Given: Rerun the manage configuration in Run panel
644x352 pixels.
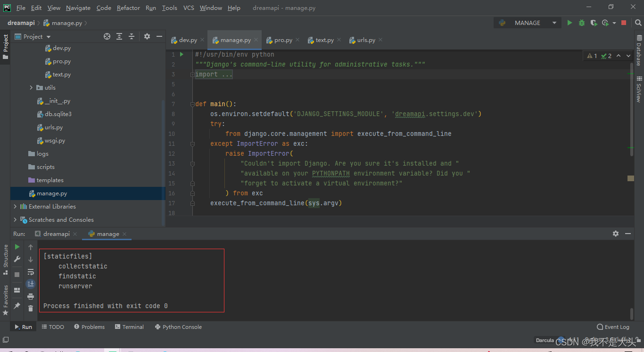Looking at the screenshot, I should point(17,246).
